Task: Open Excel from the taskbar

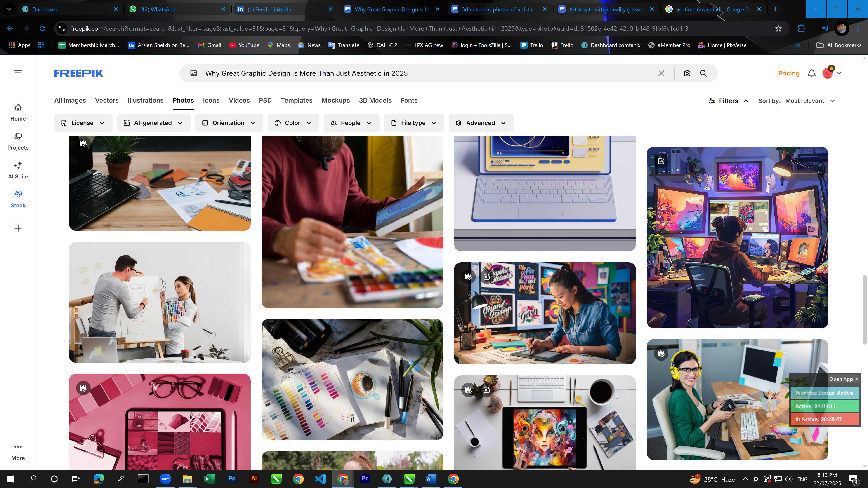Action: tap(209, 479)
